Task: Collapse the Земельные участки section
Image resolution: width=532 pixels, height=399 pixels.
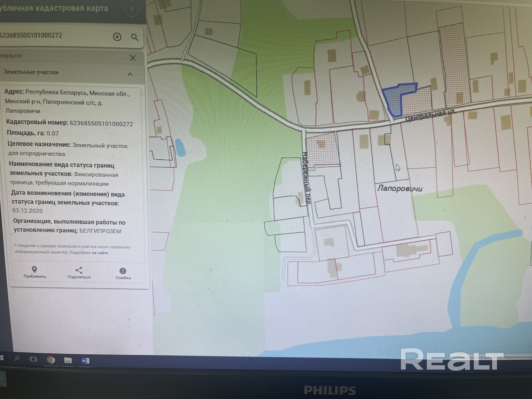Action: click(130, 74)
